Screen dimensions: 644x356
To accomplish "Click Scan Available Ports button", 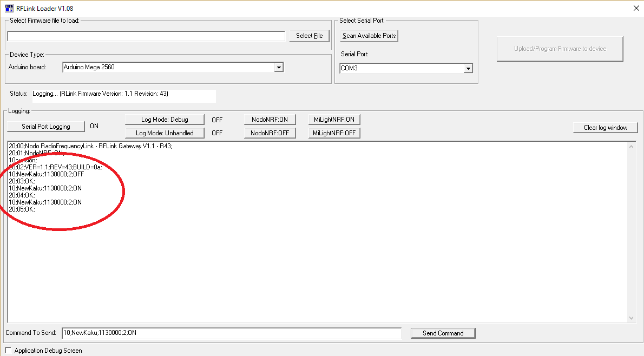I will point(369,36).
